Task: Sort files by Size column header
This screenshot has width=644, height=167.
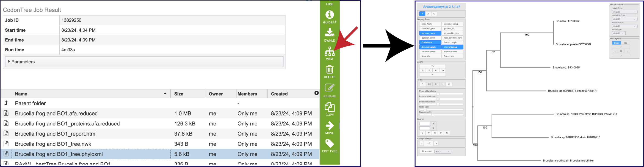Action: click(179, 94)
